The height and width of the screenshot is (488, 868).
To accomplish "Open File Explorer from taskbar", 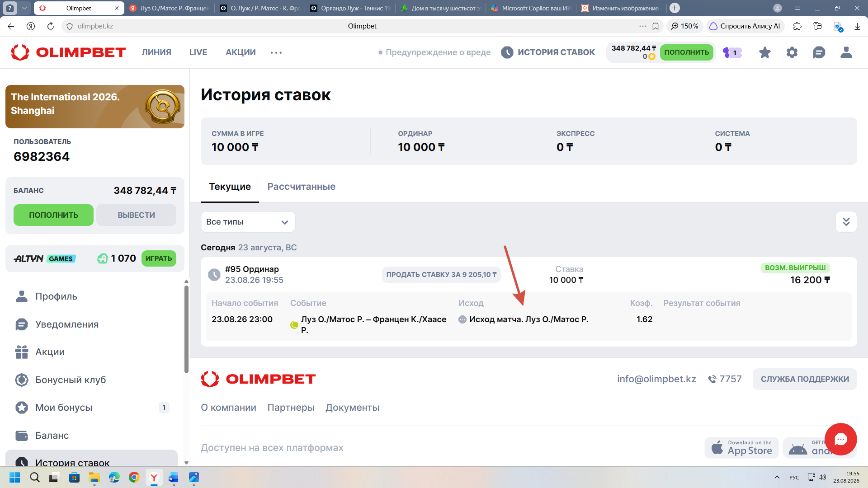I will point(94,477).
